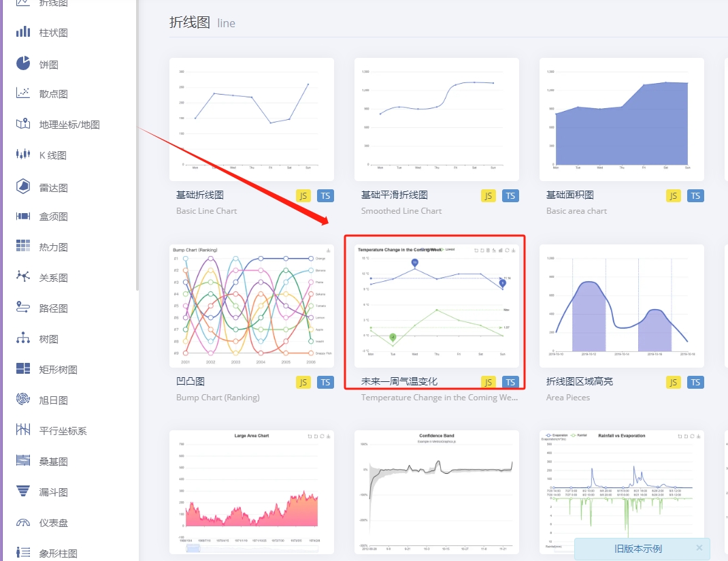Select the funnel (漏斗图) icon
This screenshot has height=561, width=728.
(x=23, y=491)
